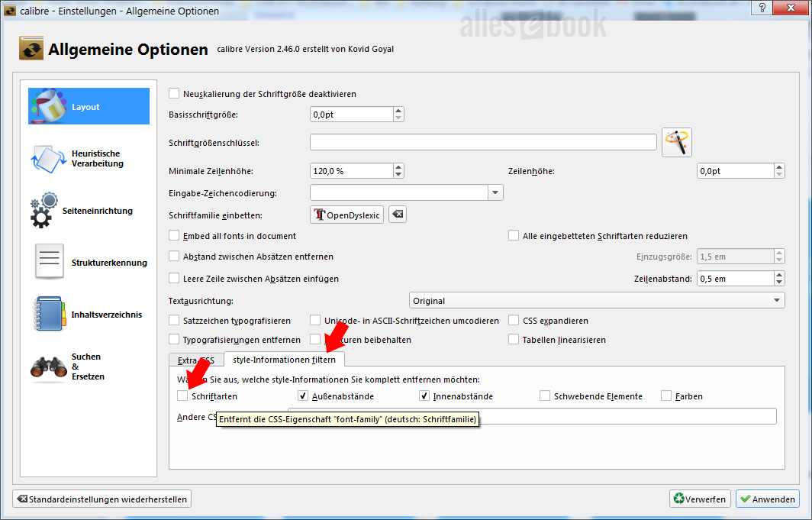Image resolution: width=812 pixels, height=520 pixels.
Task: Check the Schriftarten filter checkbox
Action: tap(182, 396)
